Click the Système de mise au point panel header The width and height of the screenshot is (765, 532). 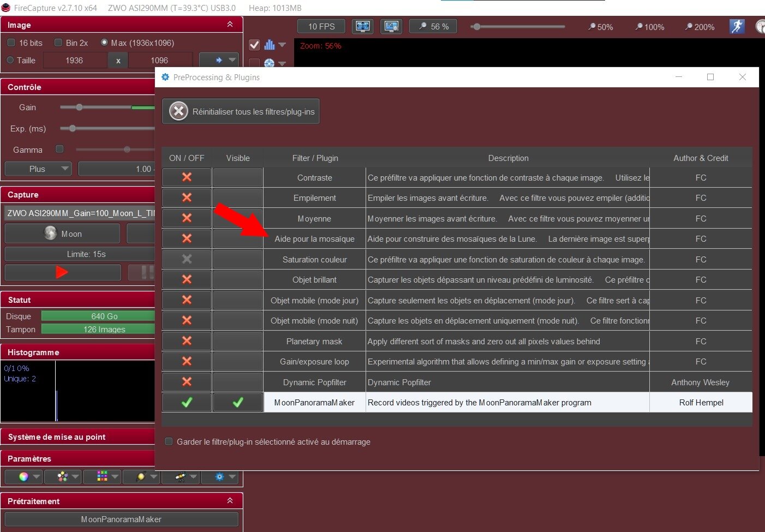(x=78, y=437)
